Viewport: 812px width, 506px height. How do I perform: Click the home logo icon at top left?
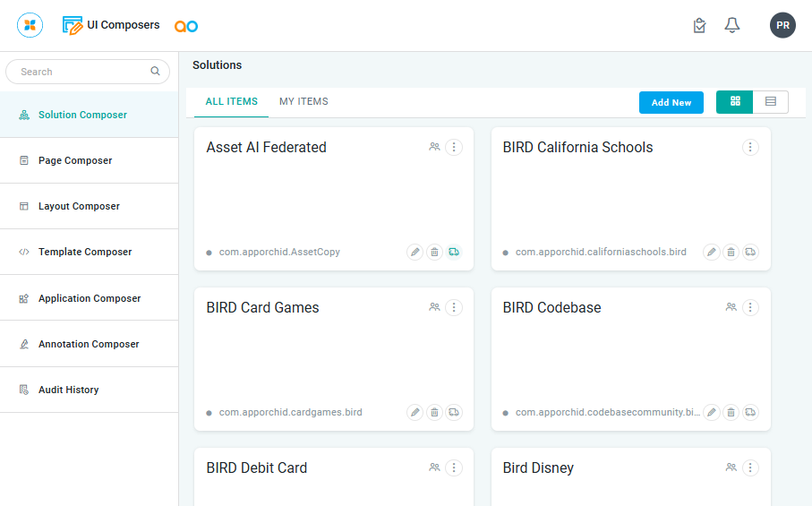click(30, 25)
